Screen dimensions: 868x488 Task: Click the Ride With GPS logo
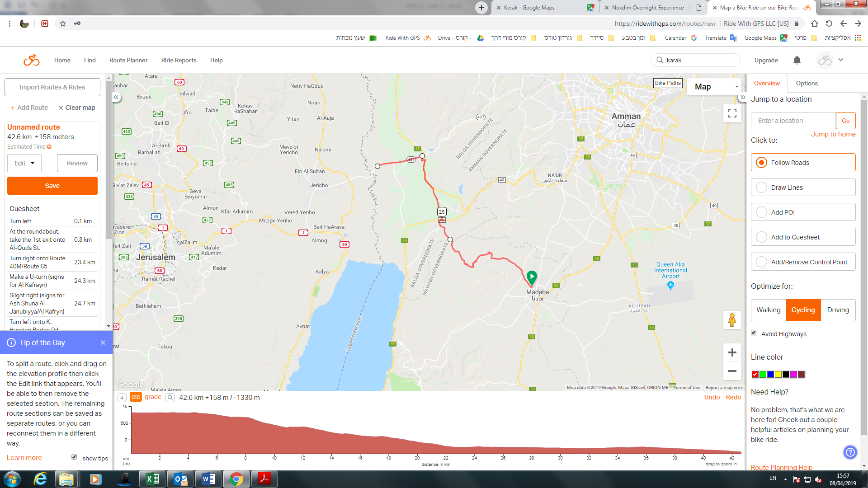(x=32, y=60)
